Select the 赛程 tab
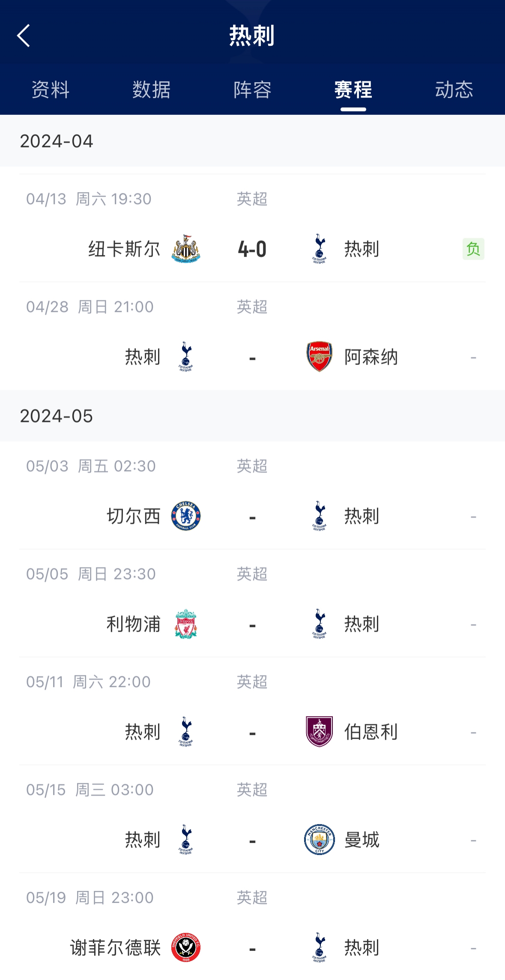 (x=353, y=90)
